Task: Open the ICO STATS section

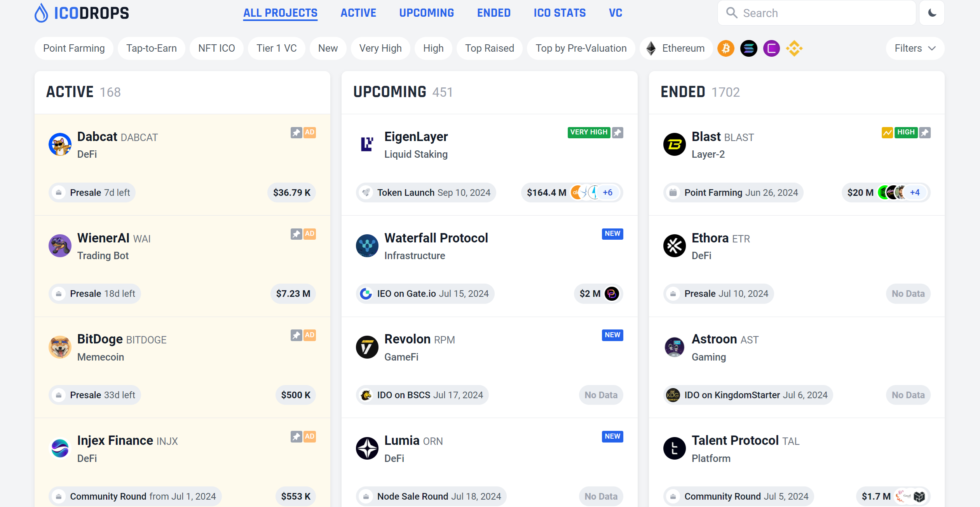Action: tap(560, 13)
